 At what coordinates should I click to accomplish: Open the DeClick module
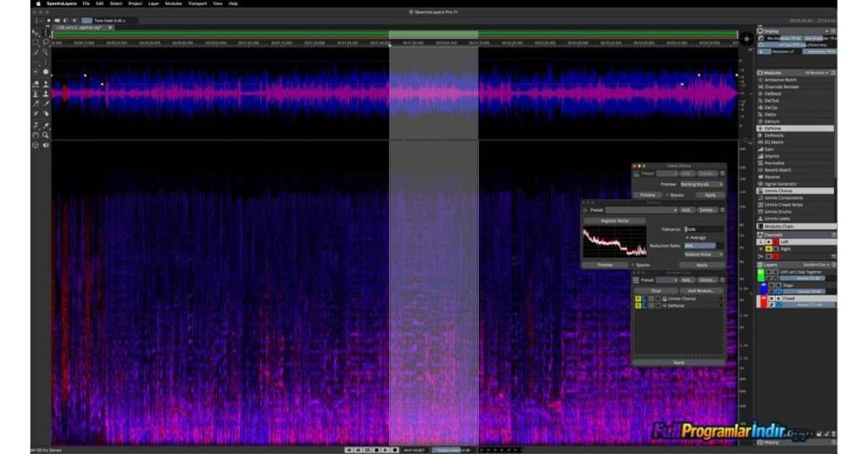(795, 101)
